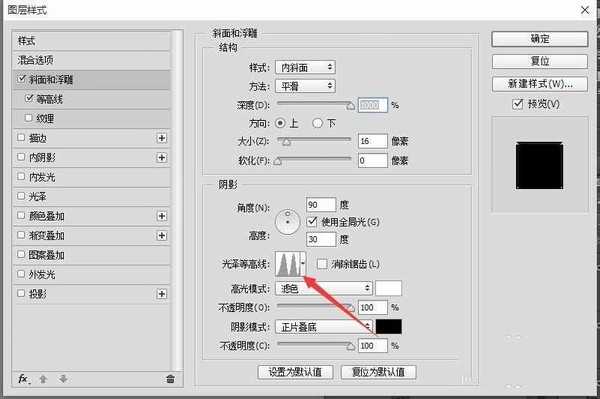Open the 方法 dropdown showing 平滑

click(305, 86)
